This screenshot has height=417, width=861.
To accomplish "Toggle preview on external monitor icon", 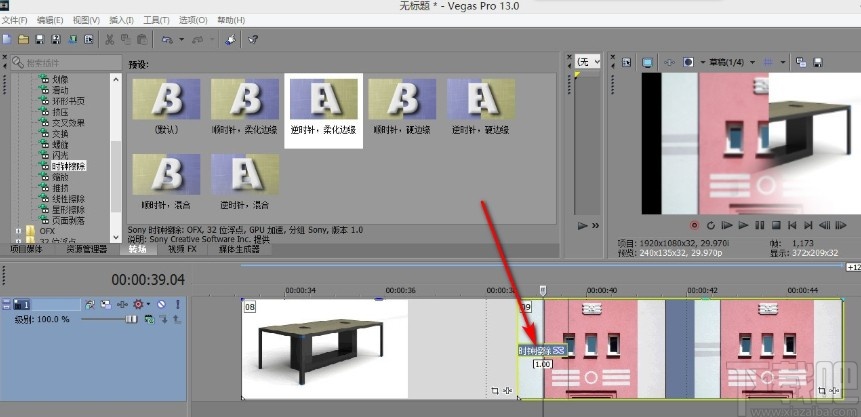I will click(x=648, y=62).
